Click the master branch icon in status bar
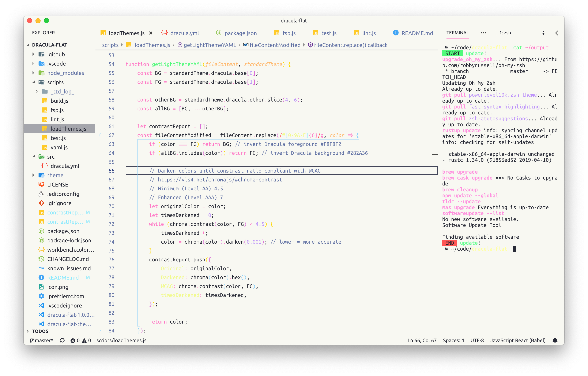Image resolution: width=588 pixels, height=376 pixels. [31, 340]
